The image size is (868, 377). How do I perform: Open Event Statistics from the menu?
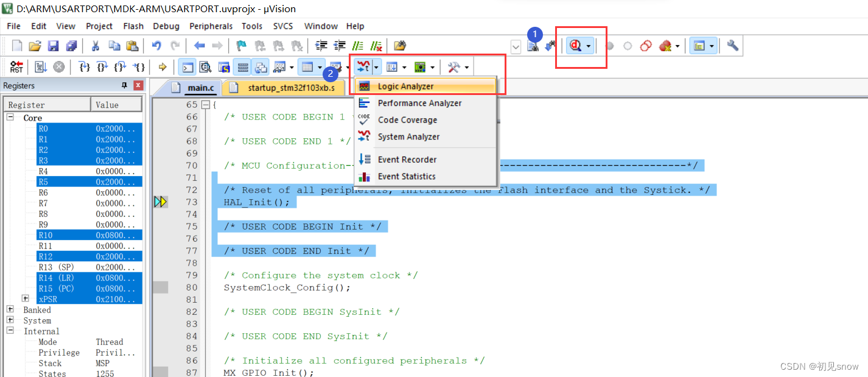(425, 177)
